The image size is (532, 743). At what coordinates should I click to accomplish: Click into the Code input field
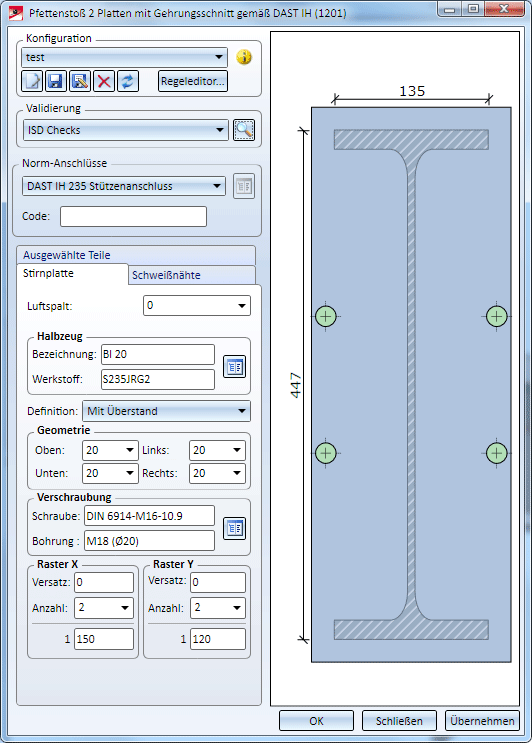click(x=133, y=217)
